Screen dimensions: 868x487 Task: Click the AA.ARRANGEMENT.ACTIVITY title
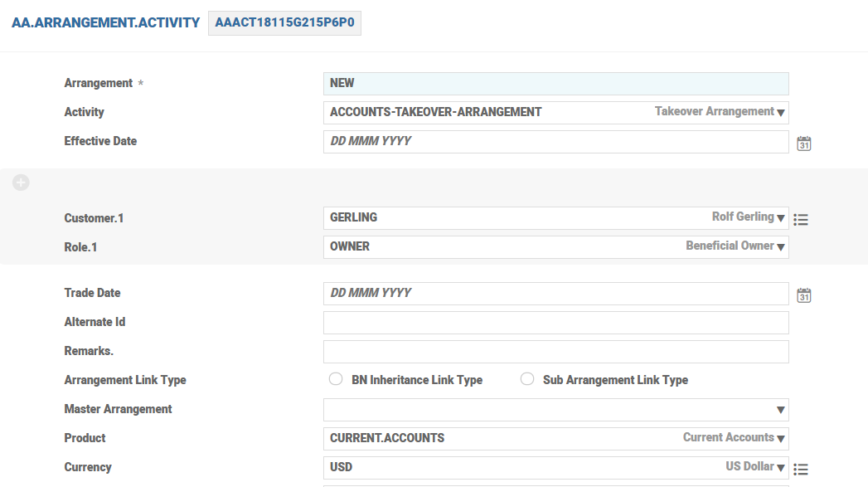tap(105, 23)
